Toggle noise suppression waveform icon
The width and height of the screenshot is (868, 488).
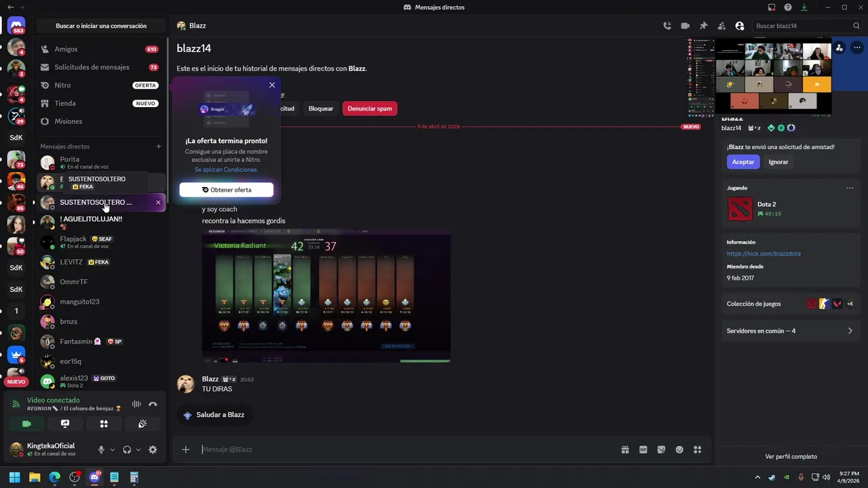tap(136, 404)
